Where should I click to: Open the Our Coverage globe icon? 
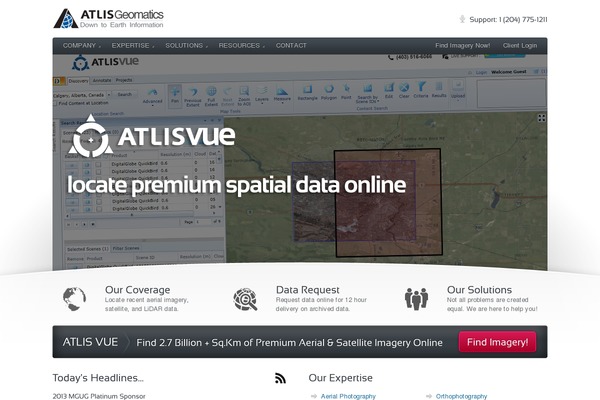74,299
